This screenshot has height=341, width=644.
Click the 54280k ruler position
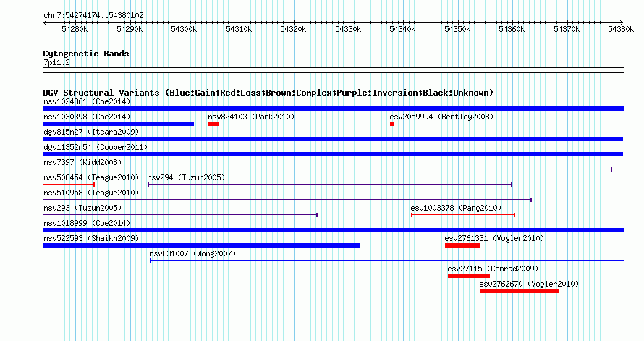75,29
